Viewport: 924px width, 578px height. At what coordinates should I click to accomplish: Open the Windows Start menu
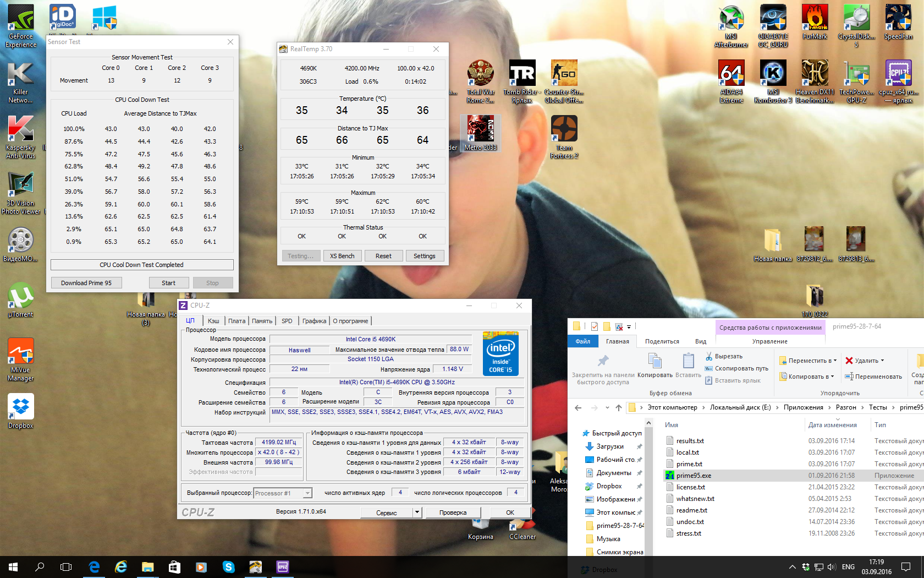[13, 567]
